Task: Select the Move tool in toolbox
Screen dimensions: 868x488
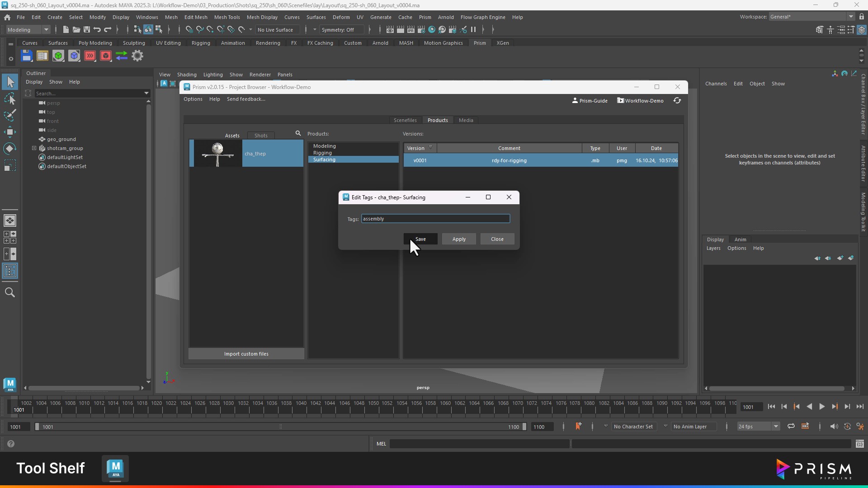Action: pos(10,132)
